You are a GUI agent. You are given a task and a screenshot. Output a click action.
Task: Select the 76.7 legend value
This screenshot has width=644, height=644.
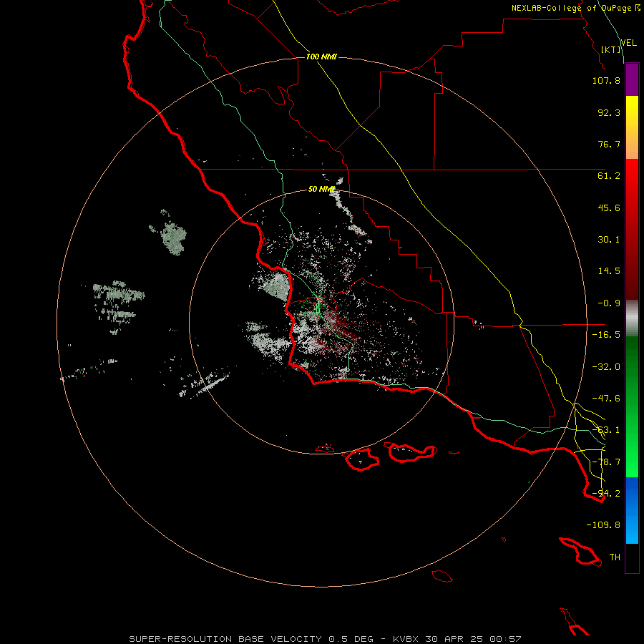(x=609, y=144)
